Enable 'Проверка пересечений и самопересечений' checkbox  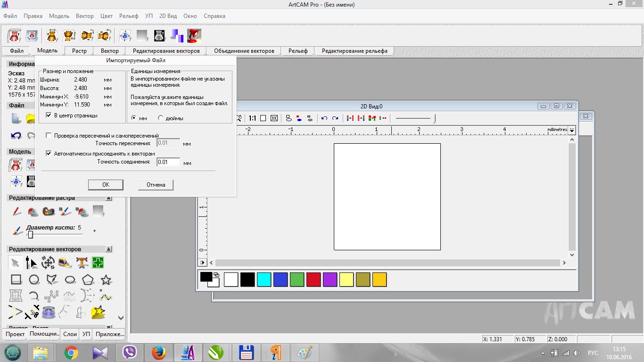click(49, 136)
